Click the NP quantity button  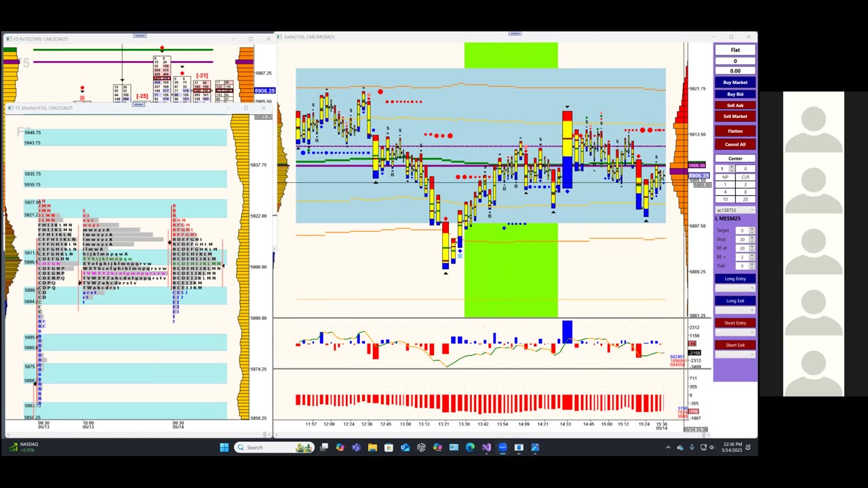pyautogui.click(x=724, y=177)
